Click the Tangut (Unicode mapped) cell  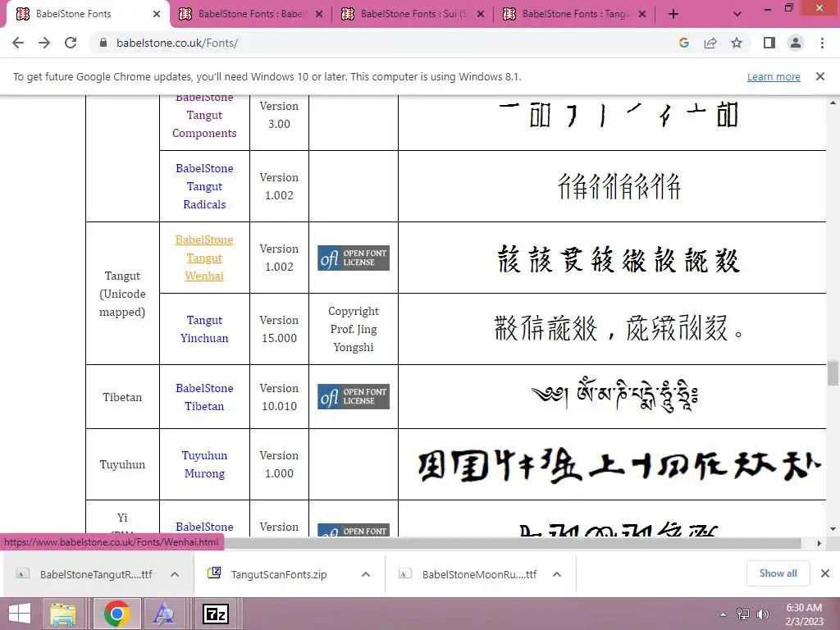pos(123,293)
